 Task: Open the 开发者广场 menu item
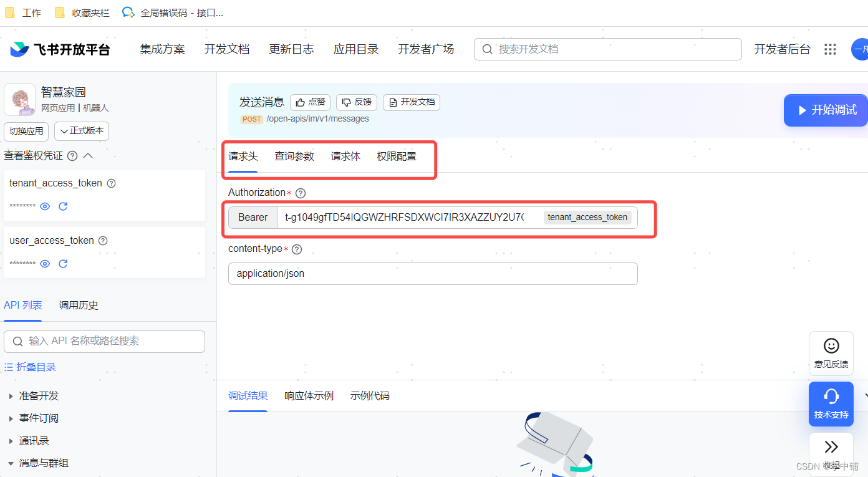point(426,49)
